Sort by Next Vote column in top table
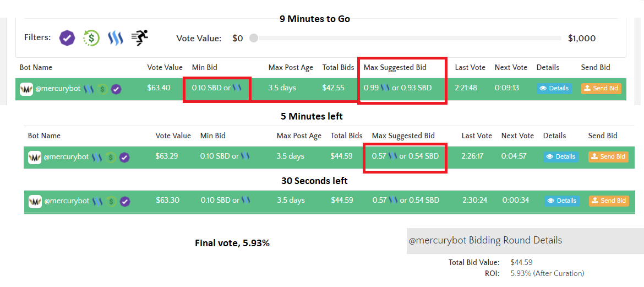The height and width of the screenshot is (287, 644). pos(511,67)
